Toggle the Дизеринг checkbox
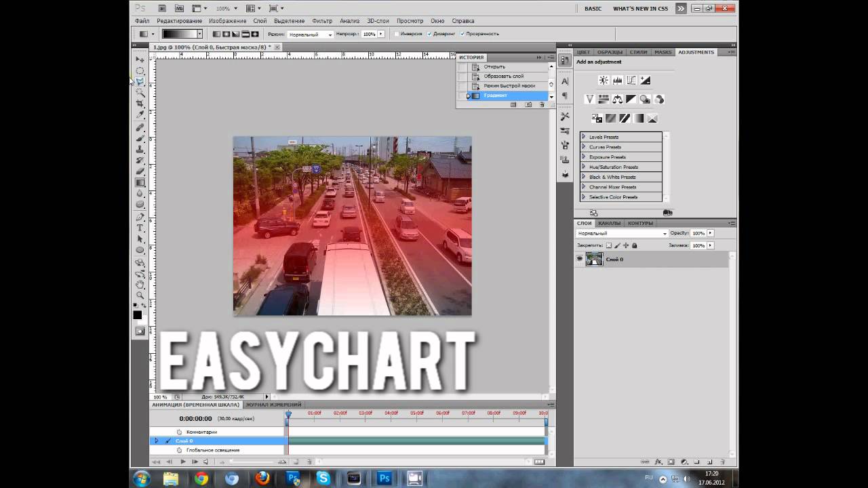The image size is (868, 488). click(x=429, y=34)
